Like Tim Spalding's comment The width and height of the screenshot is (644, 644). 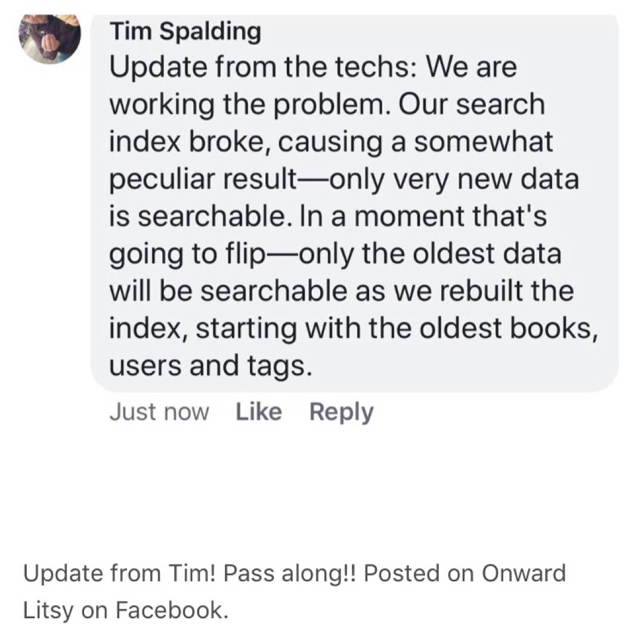click(259, 412)
